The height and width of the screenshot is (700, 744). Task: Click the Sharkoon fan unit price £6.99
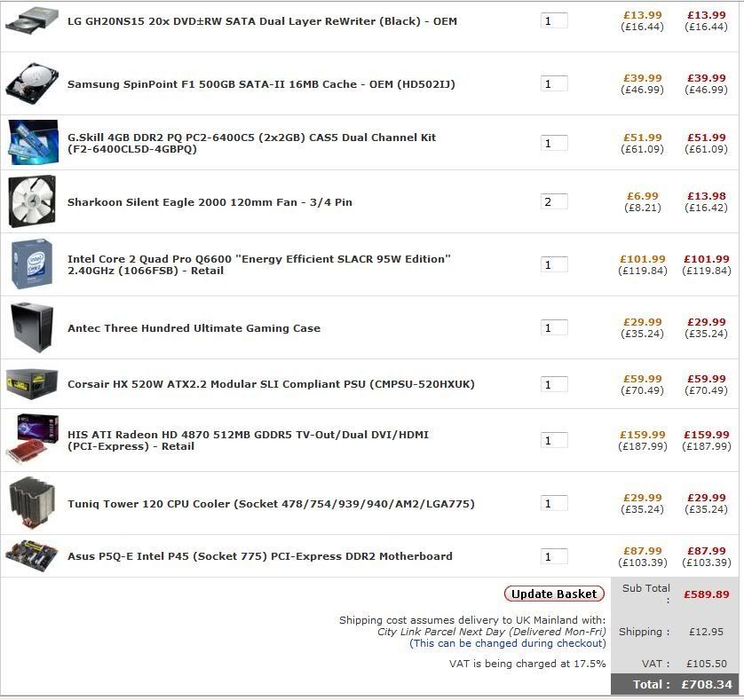tap(643, 196)
